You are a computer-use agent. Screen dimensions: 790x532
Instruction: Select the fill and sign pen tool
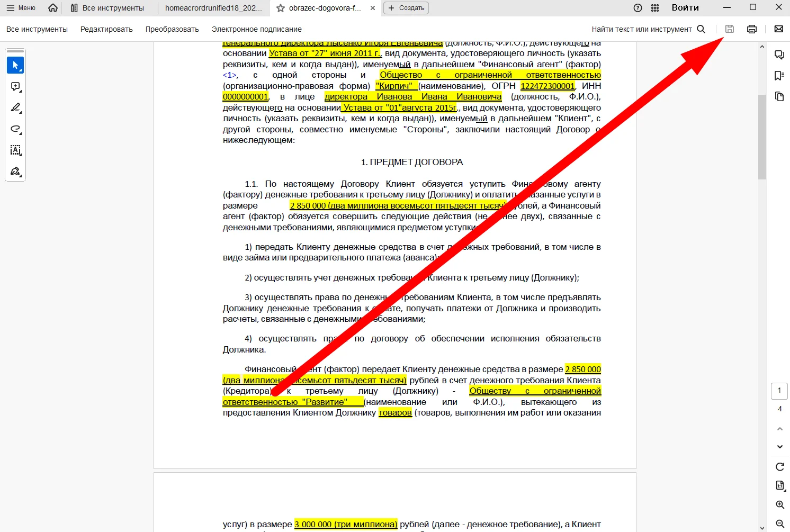(15, 172)
